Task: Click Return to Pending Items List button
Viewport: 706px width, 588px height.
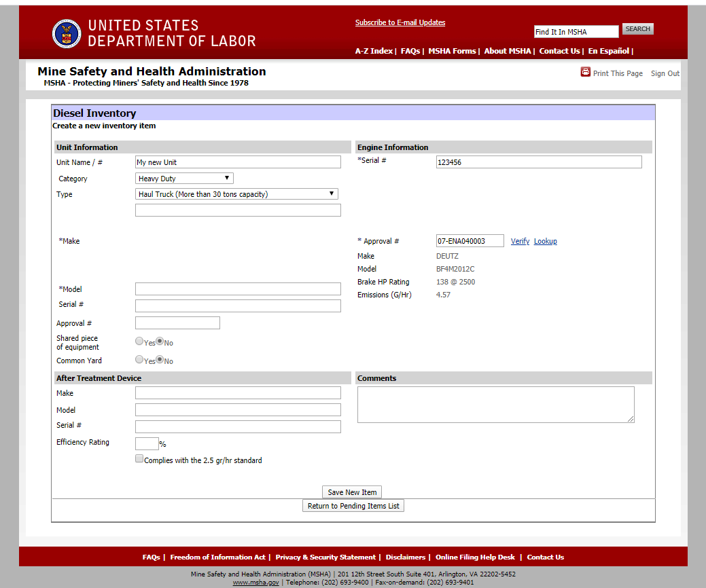Action: pyautogui.click(x=353, y=506)
